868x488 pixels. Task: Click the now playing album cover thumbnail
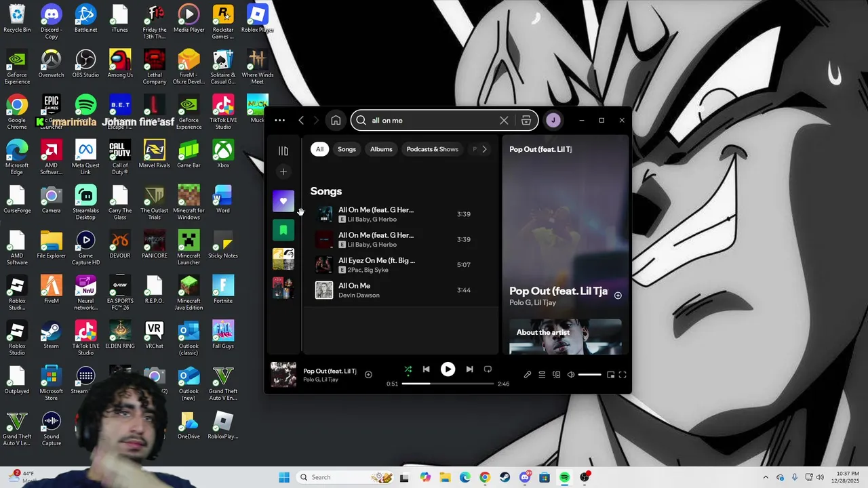(283, 375)
